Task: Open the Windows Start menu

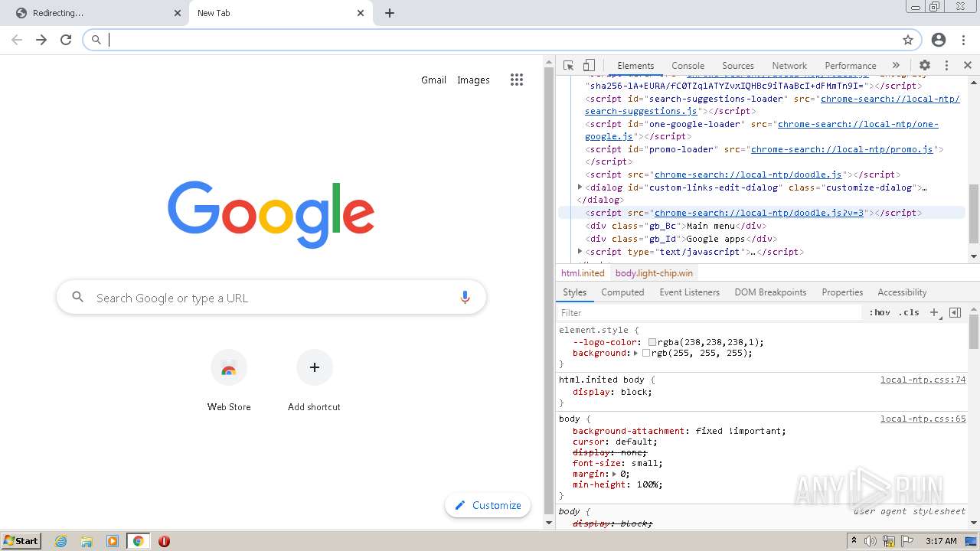Action: [21, 540]
